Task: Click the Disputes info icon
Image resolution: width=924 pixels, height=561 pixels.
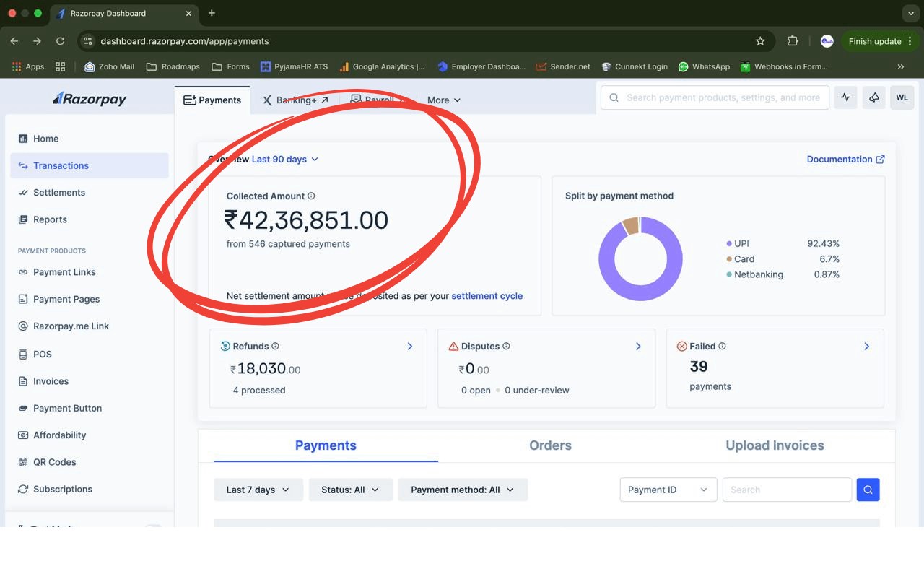Action: pyautogui.click(x=506, y=347)
